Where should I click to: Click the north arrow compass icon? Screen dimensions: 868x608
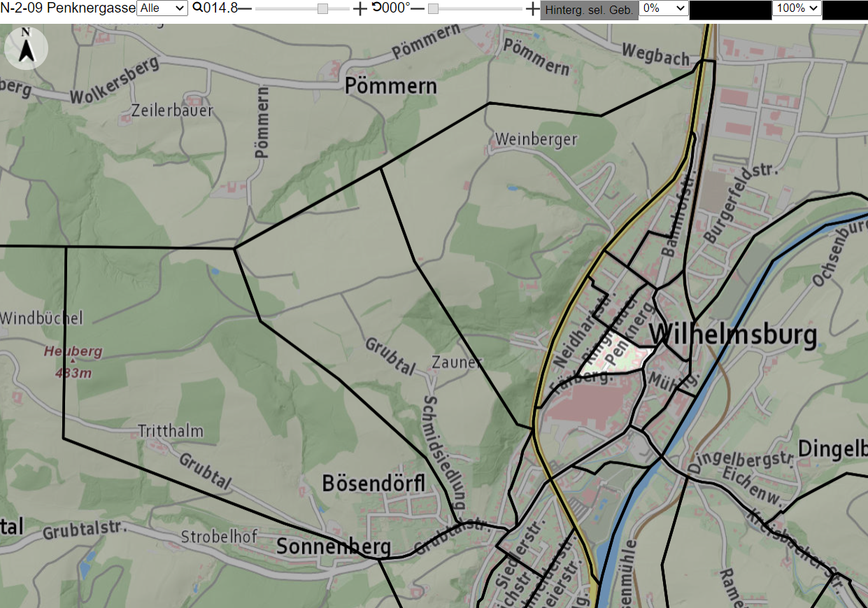26,48
